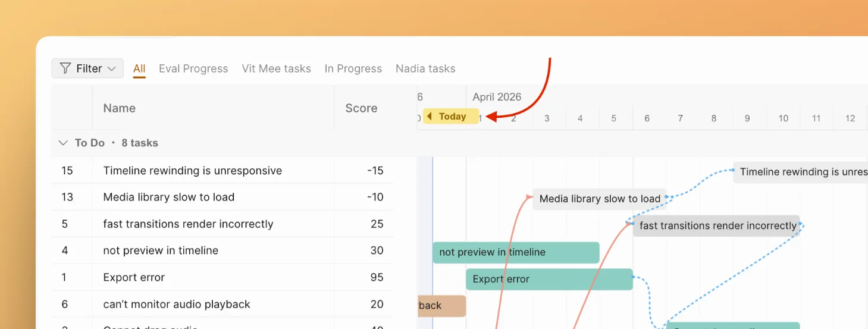868x329 pixels.
Task: Collapse the To Do group chevron
Action: tap(63, 143)
